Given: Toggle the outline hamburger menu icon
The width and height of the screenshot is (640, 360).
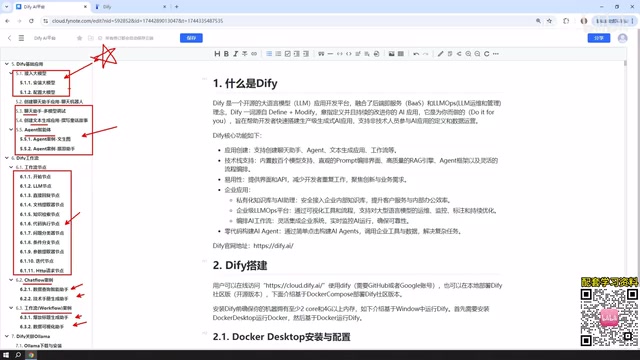Looking at the screenshot, I should (x=21, y=38).
